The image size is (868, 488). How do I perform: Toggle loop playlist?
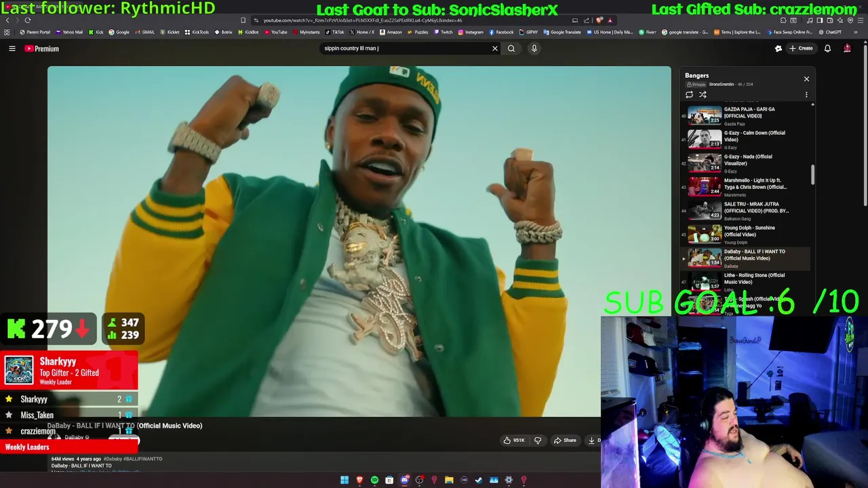coord(690,95)
